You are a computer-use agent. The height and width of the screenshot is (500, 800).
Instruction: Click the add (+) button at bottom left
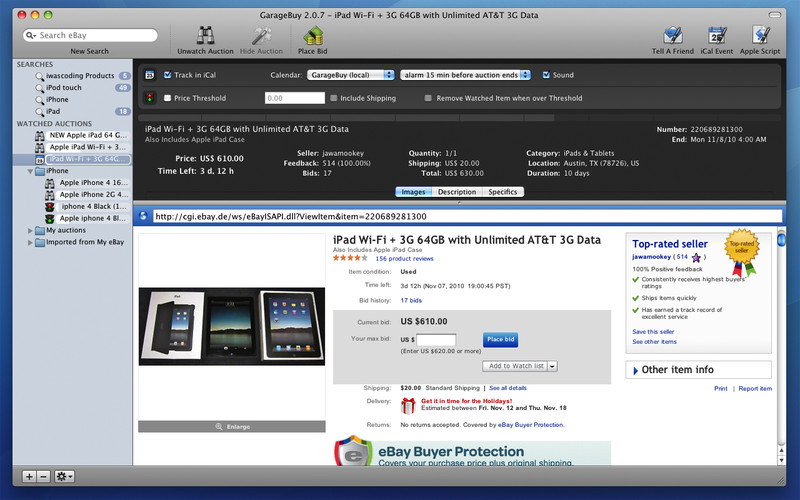point(28,476)
